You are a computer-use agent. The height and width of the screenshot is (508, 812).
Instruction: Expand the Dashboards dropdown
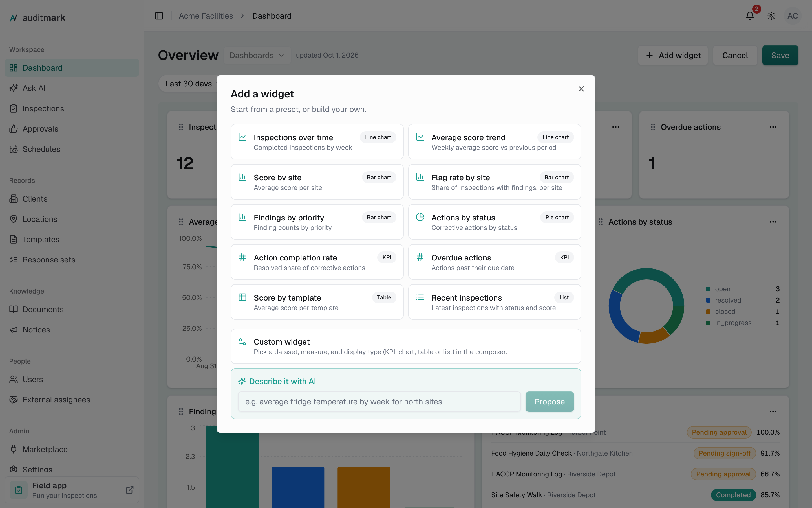coord(257,55)
